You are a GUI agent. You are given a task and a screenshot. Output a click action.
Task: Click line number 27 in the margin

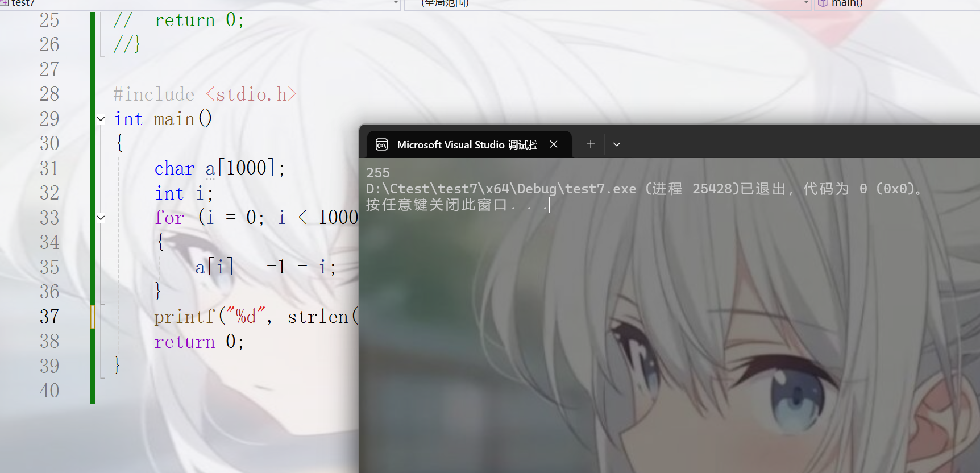(x=49, y=69)
